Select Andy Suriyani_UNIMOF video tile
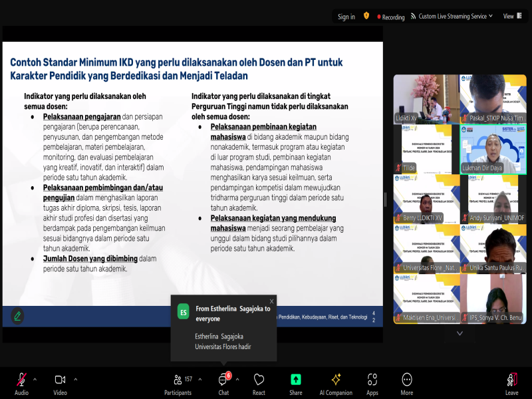The image size is (532, 399). 493,199
